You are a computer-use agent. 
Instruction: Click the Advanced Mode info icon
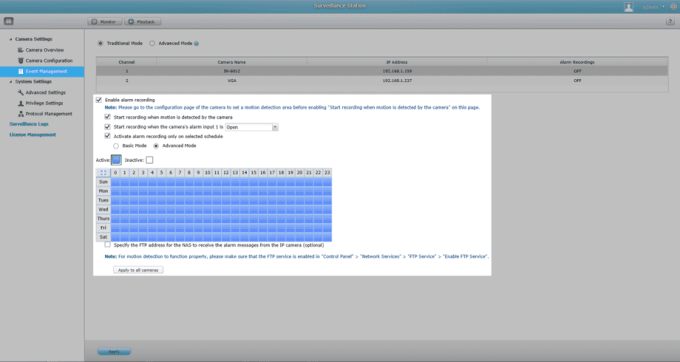(196, 43)
